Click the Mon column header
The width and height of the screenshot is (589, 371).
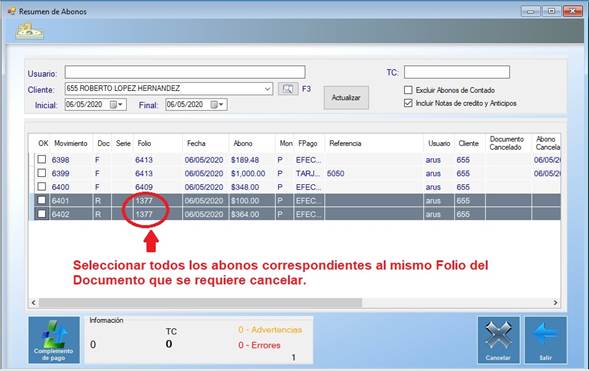coord(285,143)
